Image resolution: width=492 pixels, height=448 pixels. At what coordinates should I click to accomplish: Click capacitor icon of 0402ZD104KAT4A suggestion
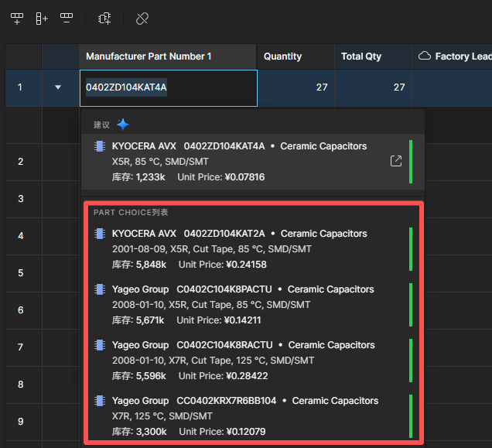click(100, 146)
